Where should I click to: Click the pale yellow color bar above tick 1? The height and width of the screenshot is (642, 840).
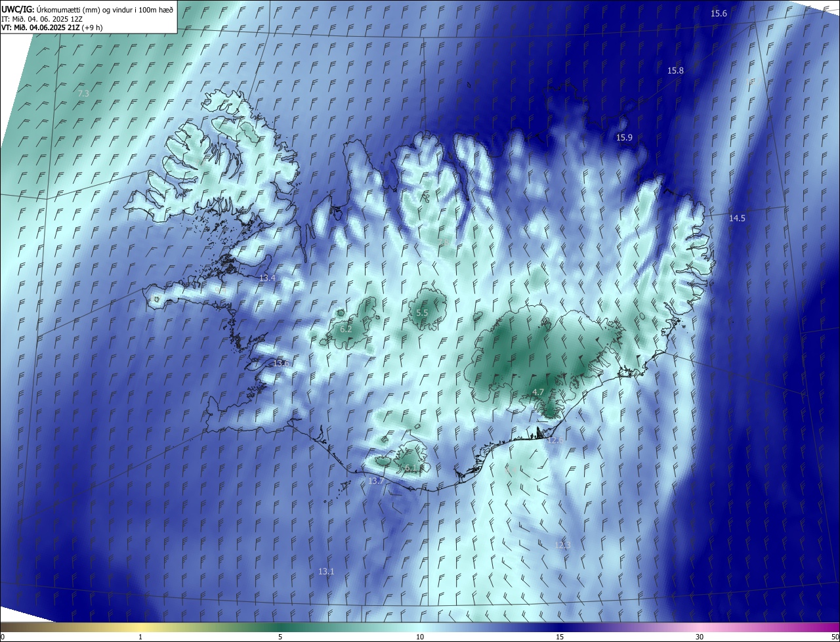pos(140,628)
